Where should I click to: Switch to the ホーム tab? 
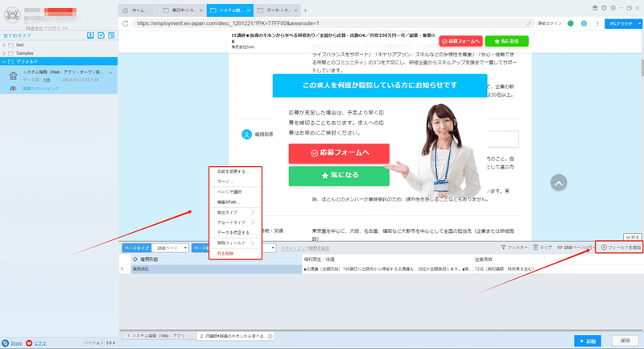point(138,10)
